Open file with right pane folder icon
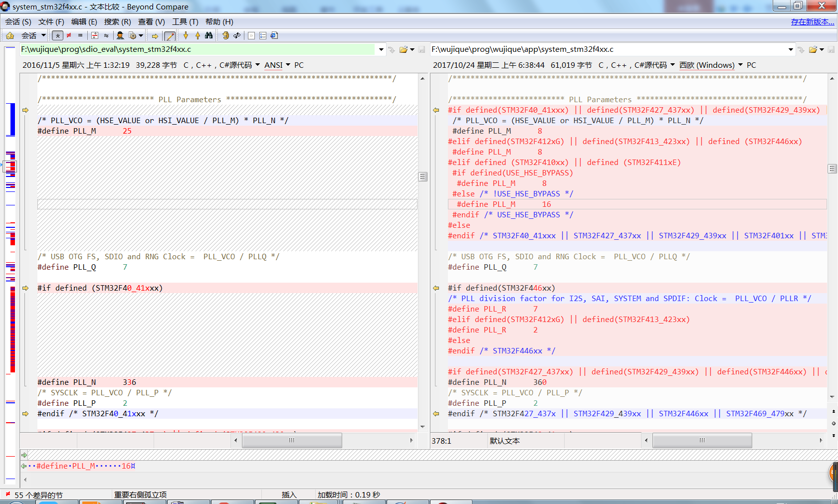 click(x=813, y=49)
